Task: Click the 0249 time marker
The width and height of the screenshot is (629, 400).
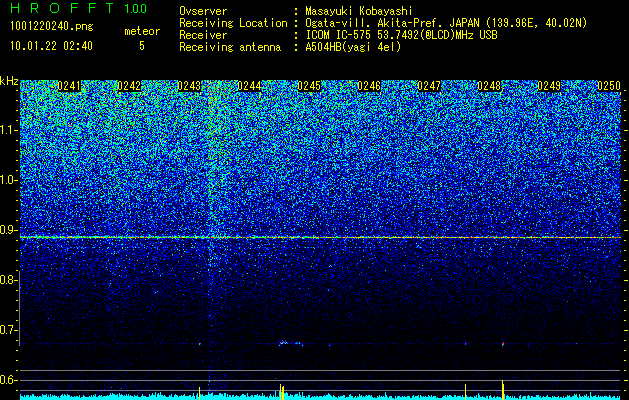Action: (x=549, y=86)
